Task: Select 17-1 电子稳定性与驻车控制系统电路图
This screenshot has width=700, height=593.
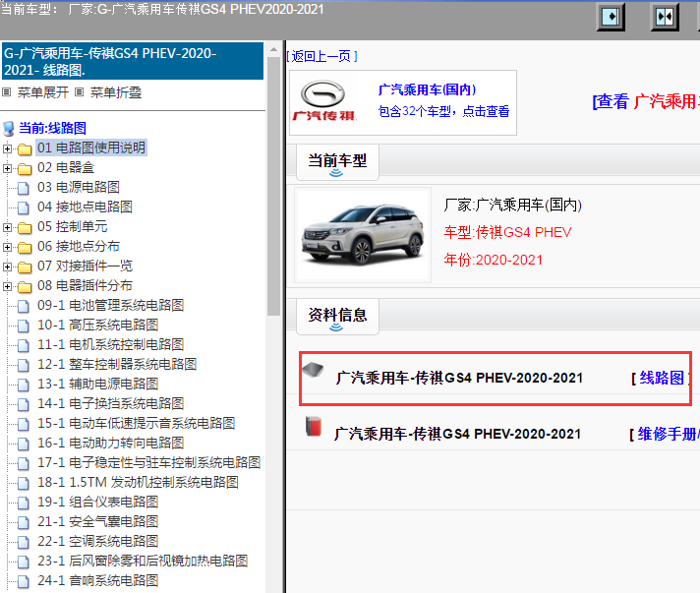Action: pyautogui.click(x=148, y=462)
